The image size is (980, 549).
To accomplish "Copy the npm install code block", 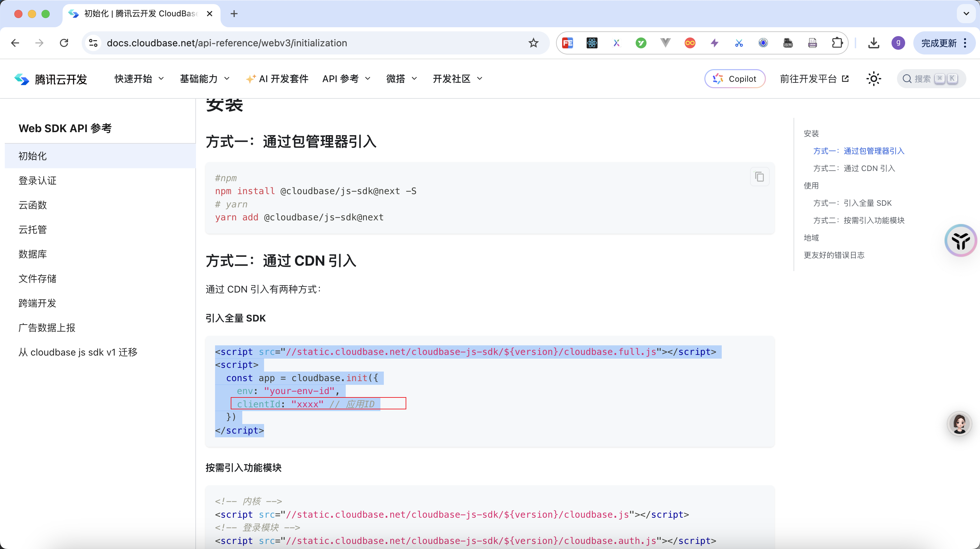I will click(759, 177).
